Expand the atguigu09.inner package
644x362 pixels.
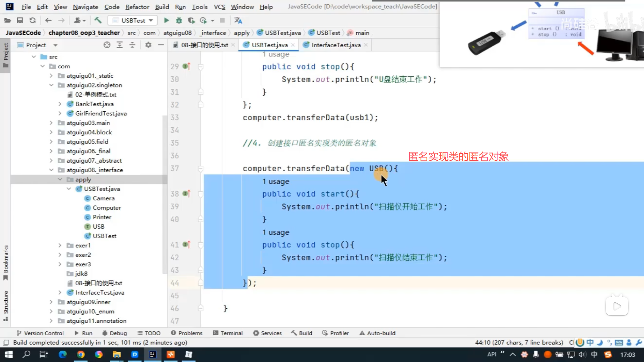(51, 302)
